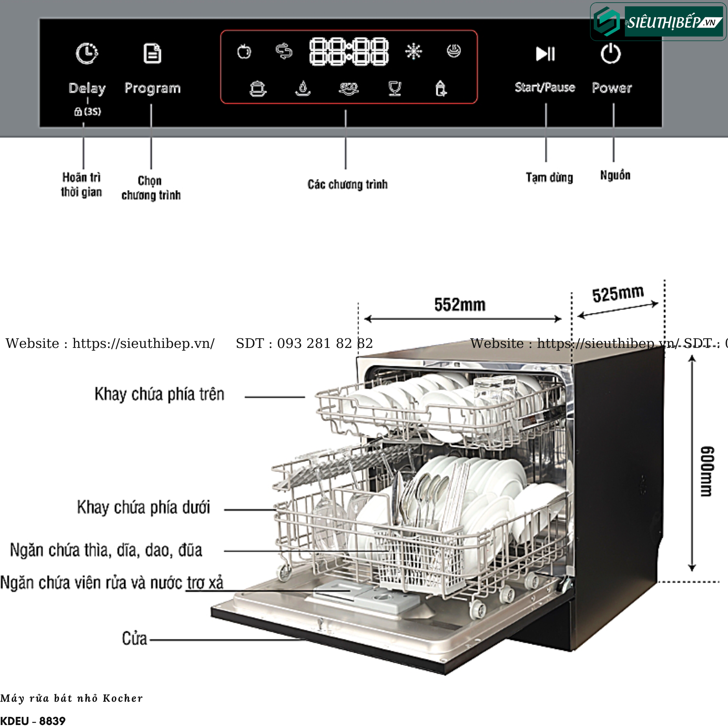This screenshot has width=728, height=728.
Task: Click the 600mm height dimension
Action: tap(707, 471)
